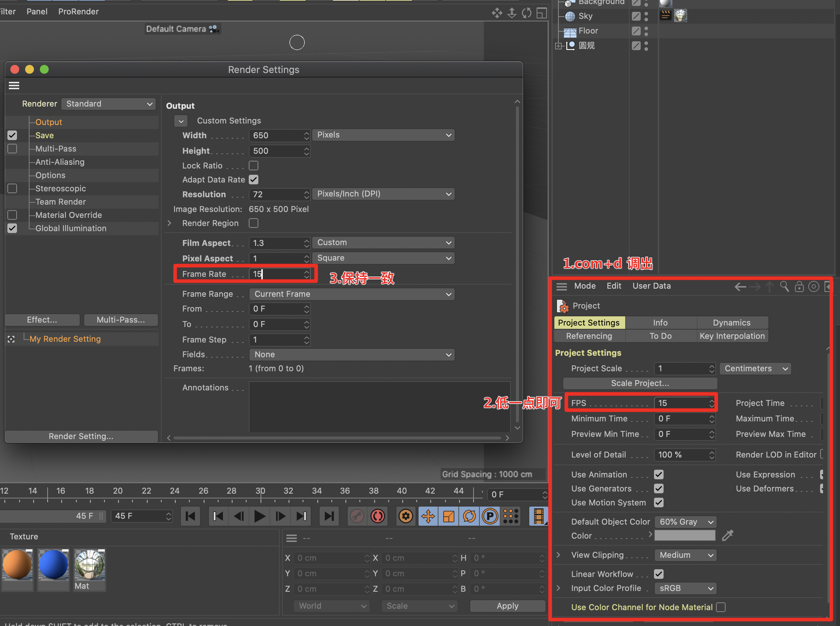
Task: Click the Attribute Manager search magnifier icon
Action: click(784, 286)
